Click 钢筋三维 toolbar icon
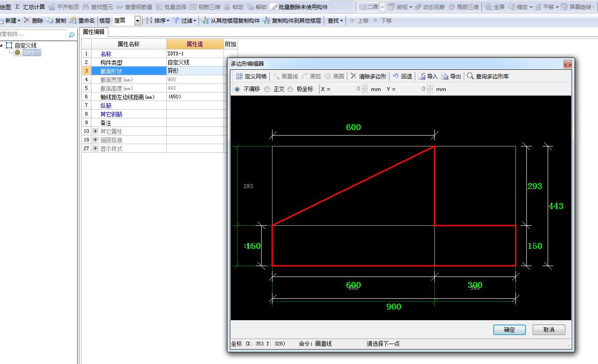This screenshot has width=598, height=364. tap(193, 7)
